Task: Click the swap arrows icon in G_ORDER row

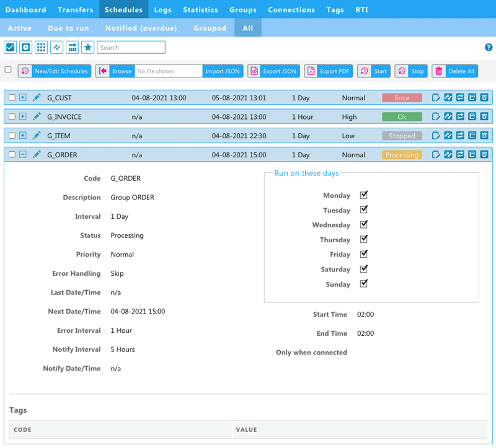Action: pos(460,154)
